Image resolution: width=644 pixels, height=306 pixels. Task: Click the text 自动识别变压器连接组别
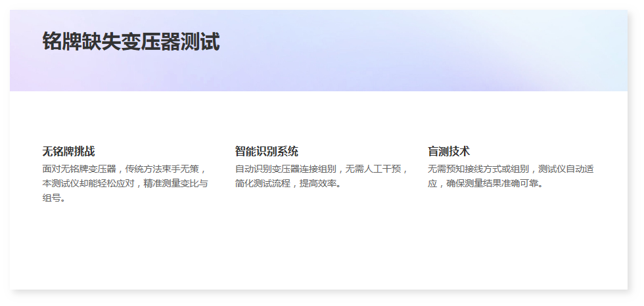(x=286, y=169)
